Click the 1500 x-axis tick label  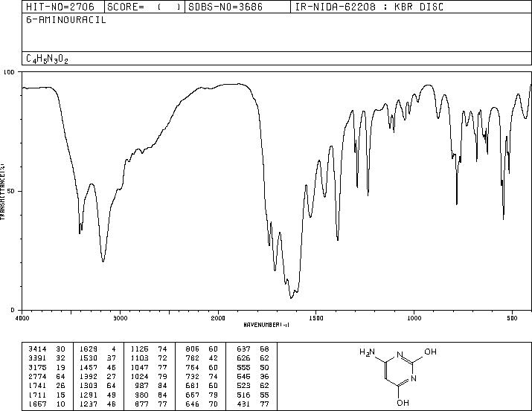(316, 318)
